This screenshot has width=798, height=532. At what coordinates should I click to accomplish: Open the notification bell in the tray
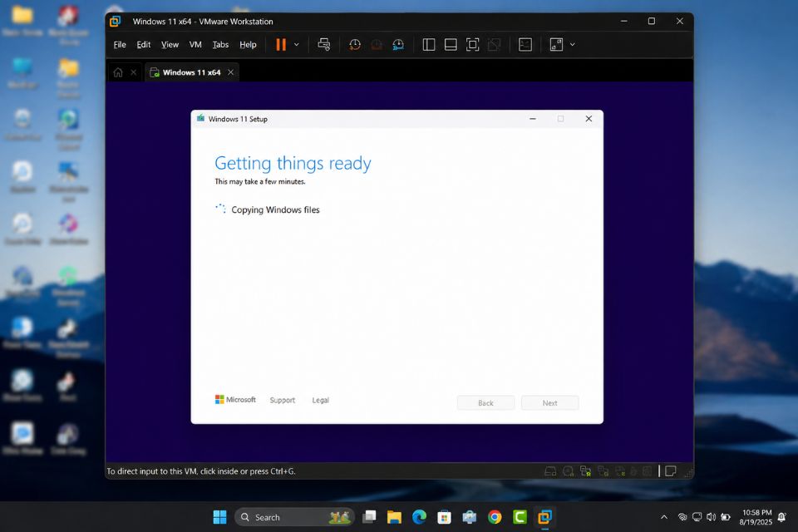(781, 517)
